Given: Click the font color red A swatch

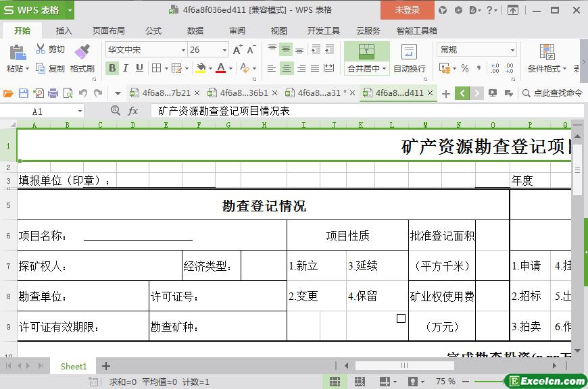Looking at the screenshot, I should 220,68.
